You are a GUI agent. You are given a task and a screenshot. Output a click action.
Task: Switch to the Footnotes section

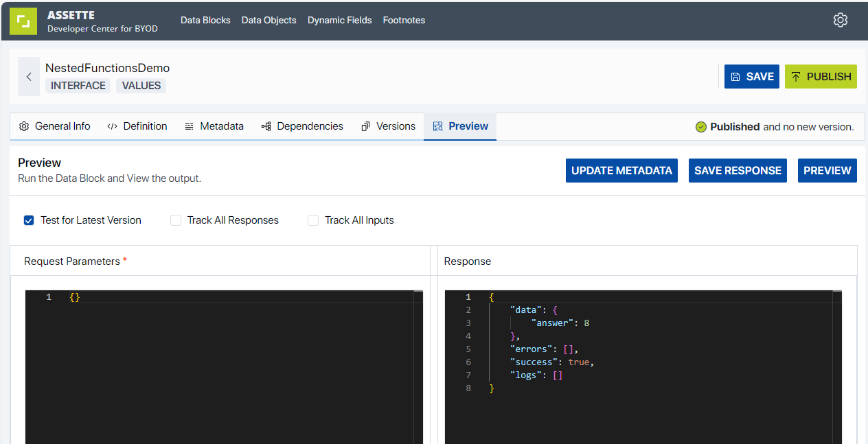point(404,20)
